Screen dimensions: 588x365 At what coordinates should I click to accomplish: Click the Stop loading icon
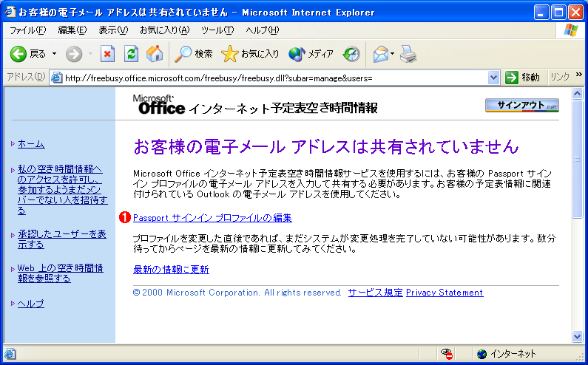tap(108, 54)
